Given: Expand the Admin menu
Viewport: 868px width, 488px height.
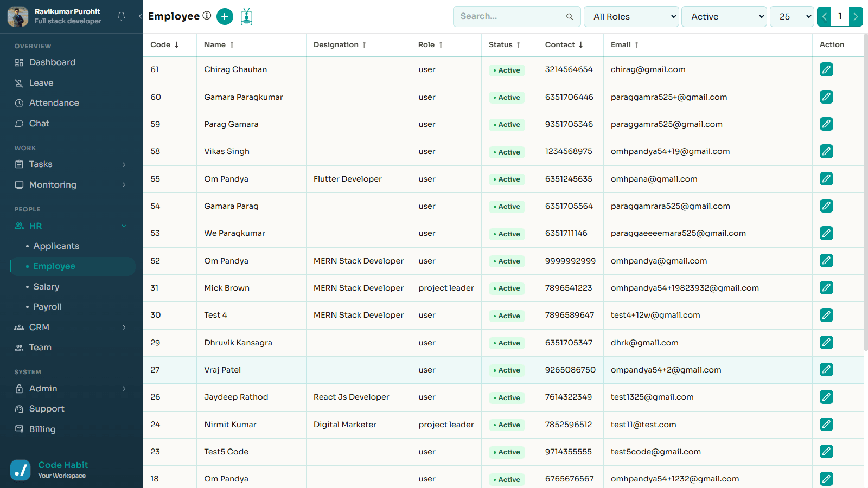Looking at the screenshot, I should tap(72, 389).
